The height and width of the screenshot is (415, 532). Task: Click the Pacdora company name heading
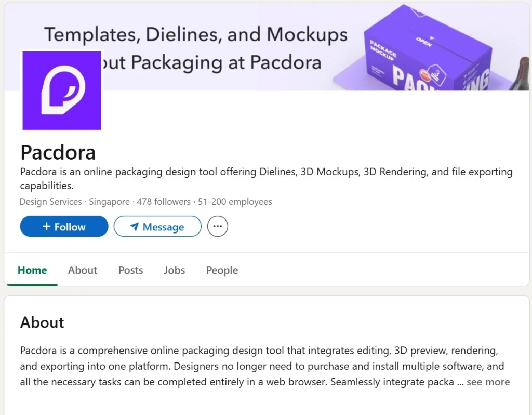[58, 152]
